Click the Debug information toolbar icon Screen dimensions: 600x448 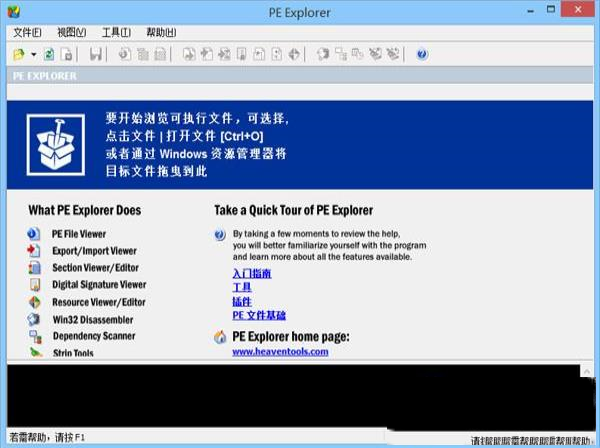click(242, 54)
